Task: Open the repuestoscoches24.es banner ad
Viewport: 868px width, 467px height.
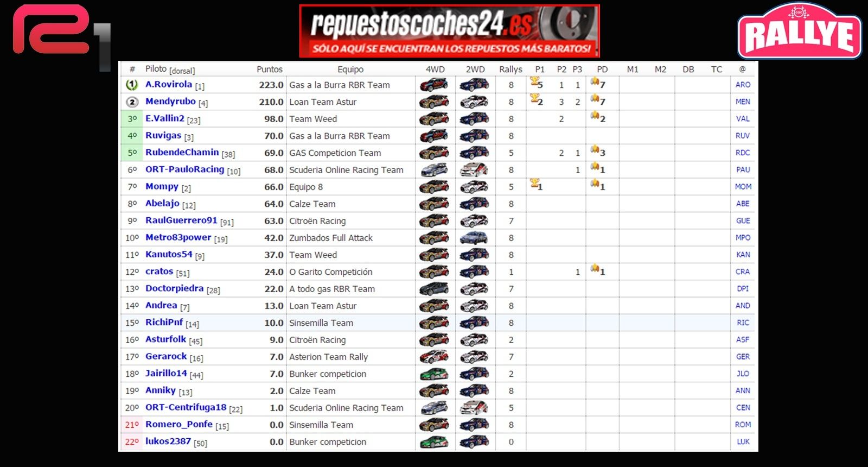Action: 449,31
